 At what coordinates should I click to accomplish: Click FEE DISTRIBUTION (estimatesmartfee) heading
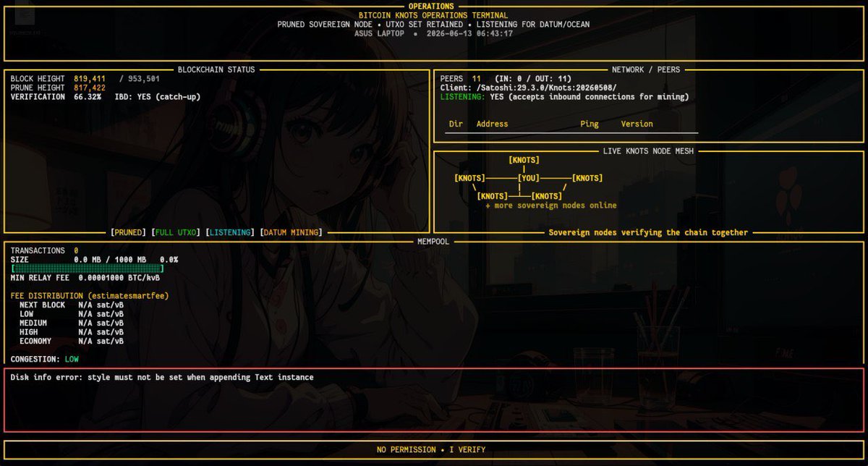[90, 296]
